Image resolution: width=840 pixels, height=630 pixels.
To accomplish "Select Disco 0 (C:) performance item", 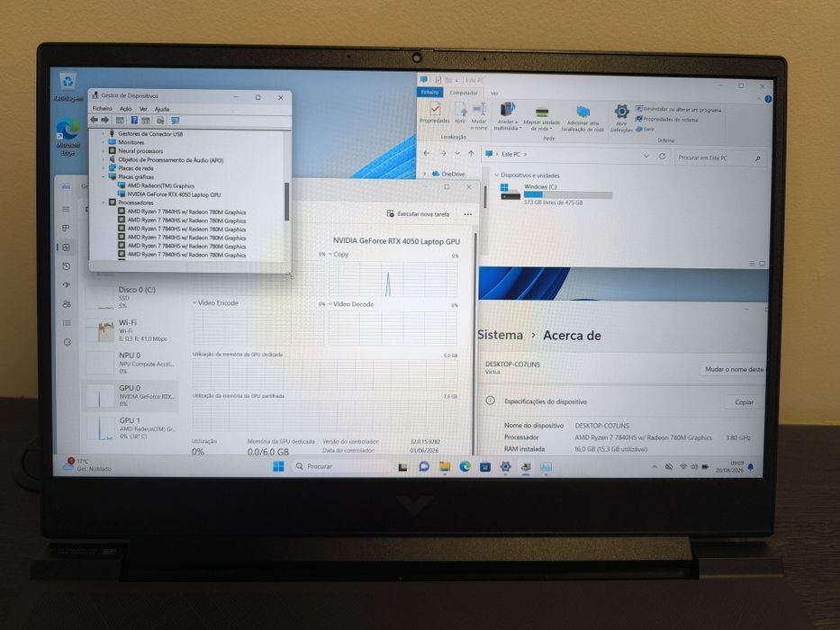I will 131,298.
